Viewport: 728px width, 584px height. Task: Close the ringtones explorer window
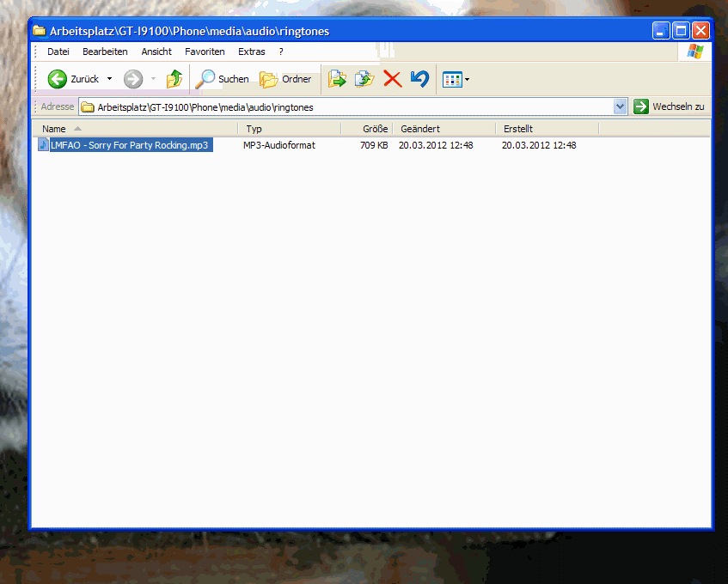pyautogui.click(x=700, y=31)
